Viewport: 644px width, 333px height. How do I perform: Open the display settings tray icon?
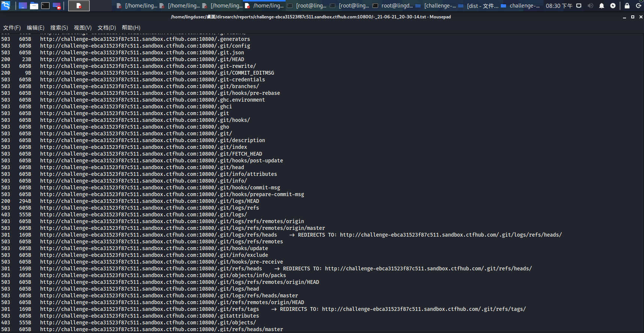579,6
